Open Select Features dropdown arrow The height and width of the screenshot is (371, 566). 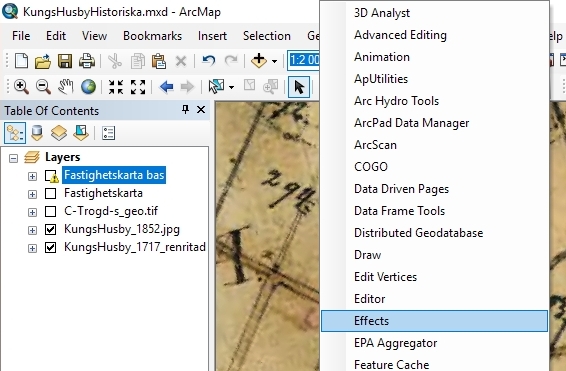point(231,87)
